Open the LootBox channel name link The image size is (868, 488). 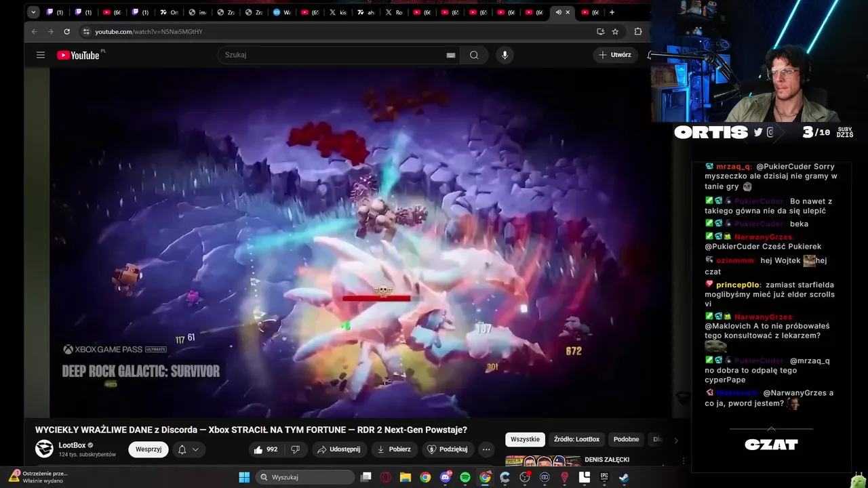point(72,445)
